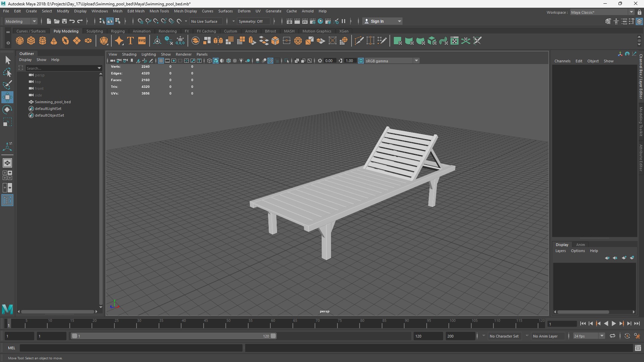Go to the start of playback range
The image size is (644, 362).
tap(583, 323)
